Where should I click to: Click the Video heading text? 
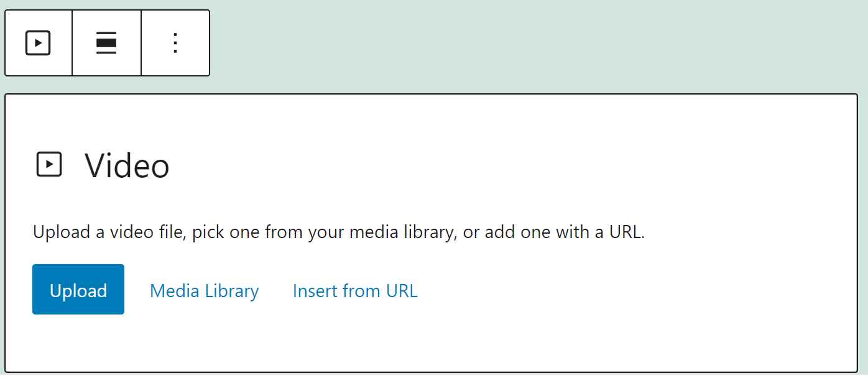click(x=127, y=165)
